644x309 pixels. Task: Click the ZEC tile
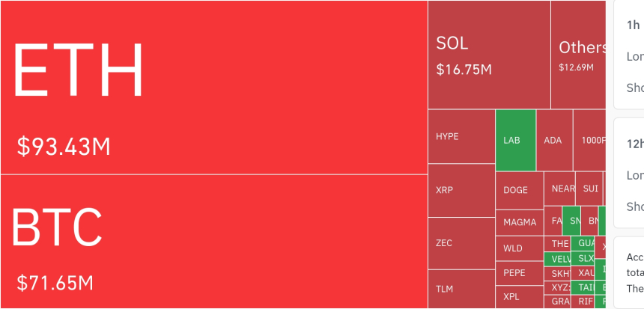coord(461,243)
